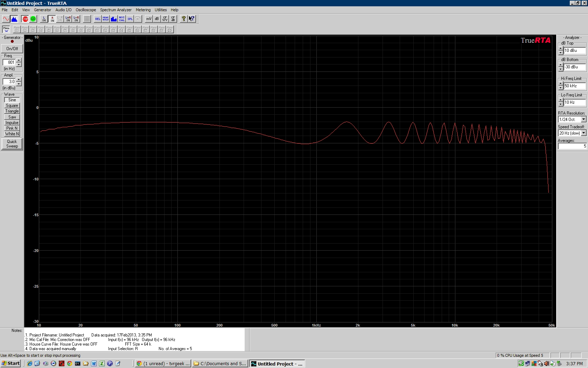Switch to tvrgeek Chrome taskbar window
This screenshot has height=368, width=588.
tap(163, 363)
